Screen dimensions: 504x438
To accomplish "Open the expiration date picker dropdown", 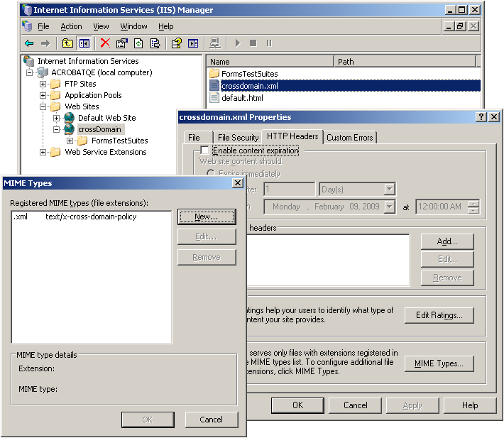I will [389, 207].
